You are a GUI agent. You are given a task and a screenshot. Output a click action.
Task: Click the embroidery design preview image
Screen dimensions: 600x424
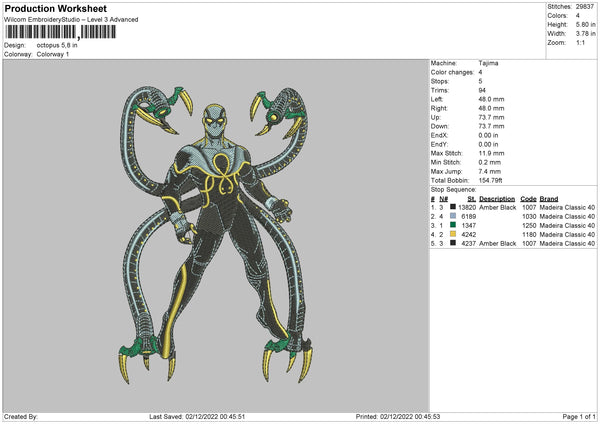tap(216, 235)
